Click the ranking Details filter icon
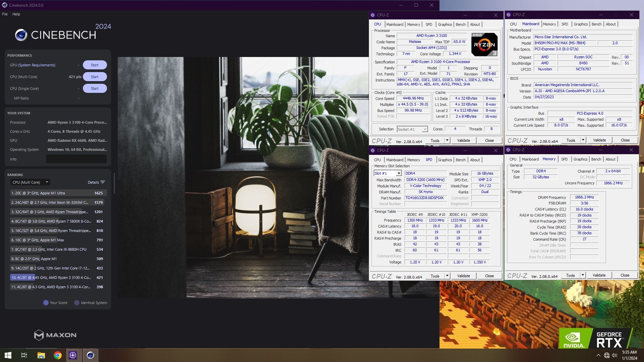 point(103,182)
